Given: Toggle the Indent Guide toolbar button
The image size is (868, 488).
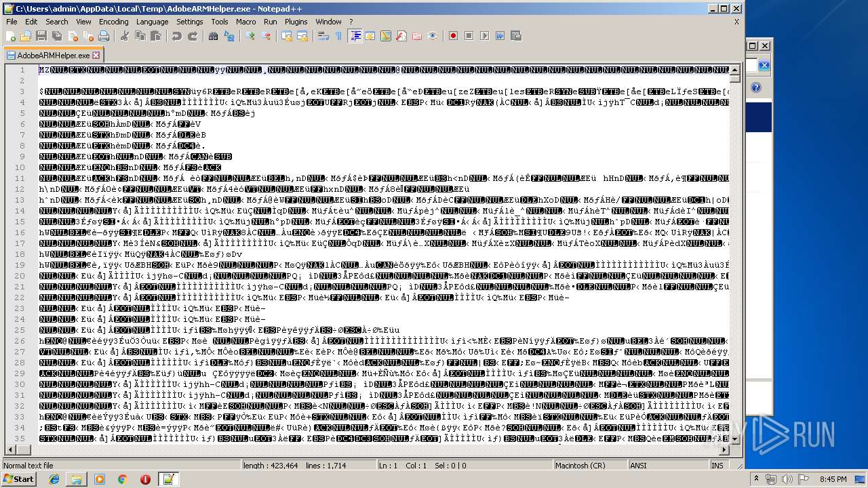Looking at the screenshot, I should tap(355, 36).
